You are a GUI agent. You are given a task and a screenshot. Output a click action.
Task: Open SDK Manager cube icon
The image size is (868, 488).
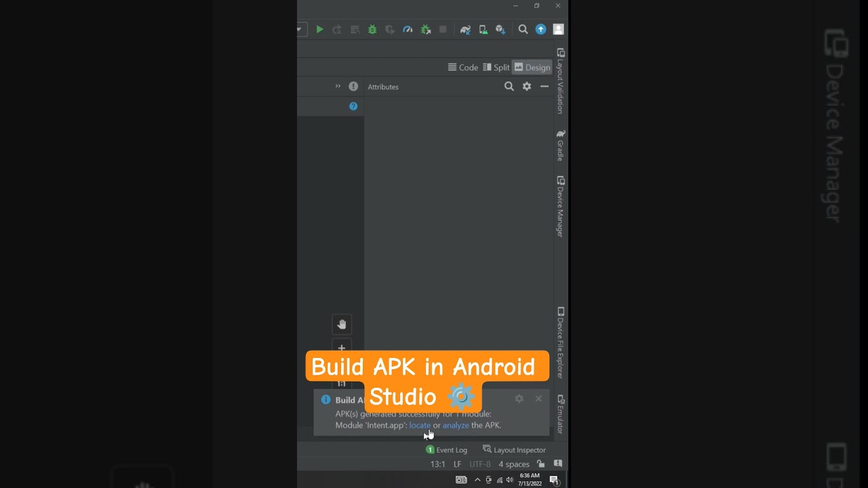[500, 30]
